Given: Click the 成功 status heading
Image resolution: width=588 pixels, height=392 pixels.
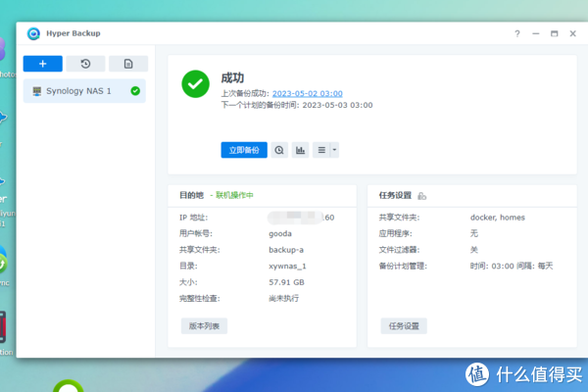Looking at the screenshot, I should (232, 77).
